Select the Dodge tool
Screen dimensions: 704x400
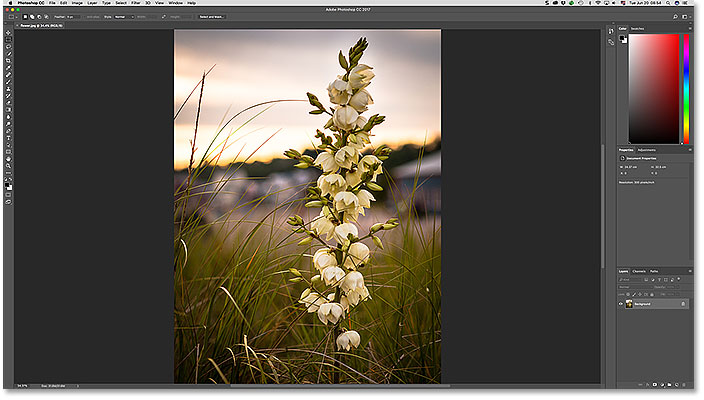8,124
